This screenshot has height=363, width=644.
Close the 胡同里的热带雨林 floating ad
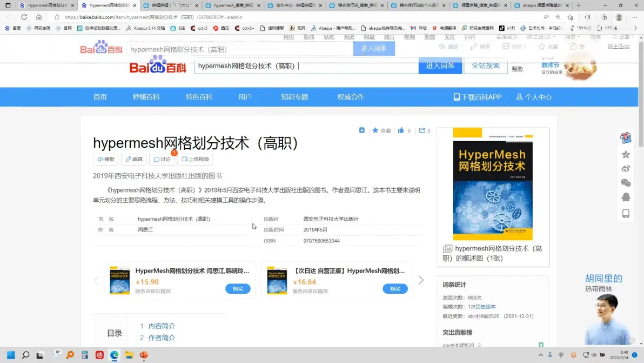pos(632,341)
